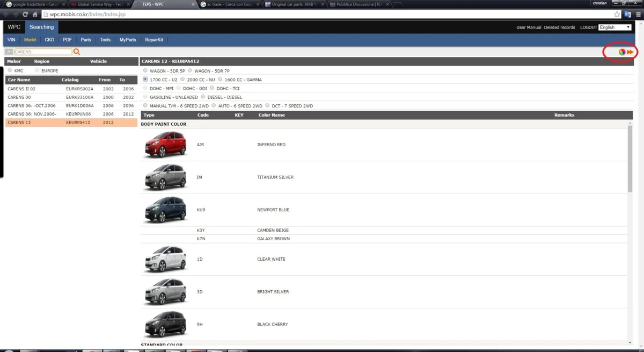Click the orange double-arrow next icon
Image resolution: width=644 pixels, height=352 pixels.
(631, 52)
